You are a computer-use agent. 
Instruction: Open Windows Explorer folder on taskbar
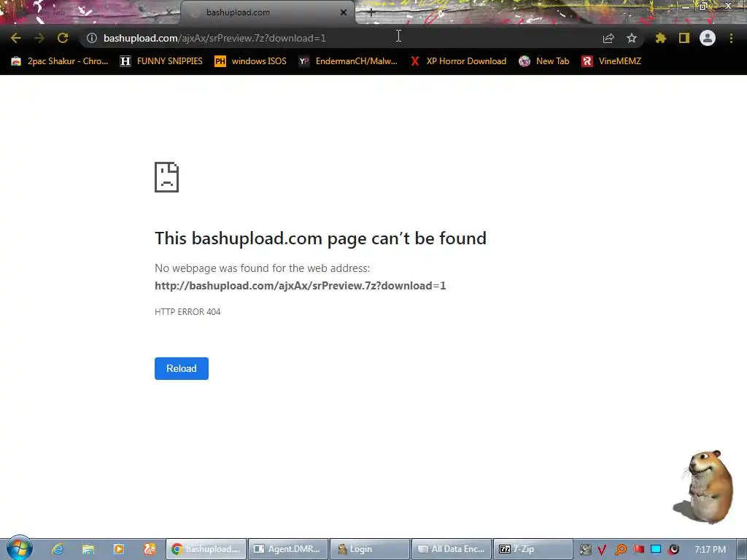(88, 549)
